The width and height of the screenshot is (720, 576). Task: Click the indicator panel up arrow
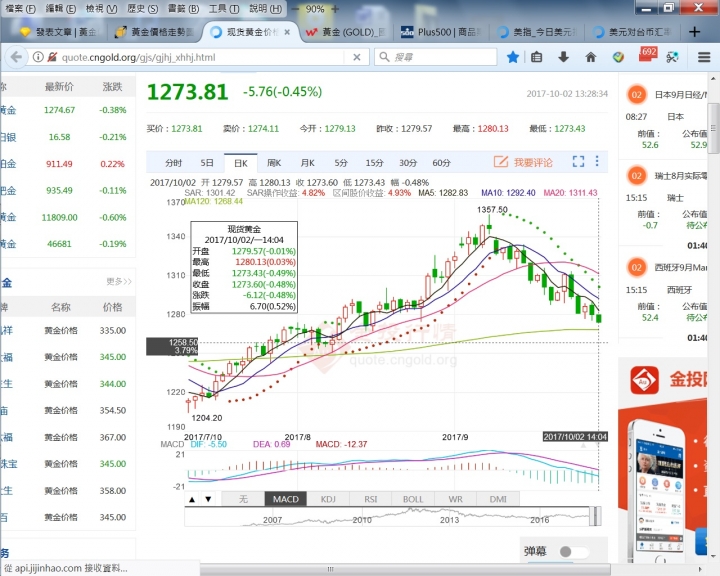pyautogui.click(x=193, y=499)
